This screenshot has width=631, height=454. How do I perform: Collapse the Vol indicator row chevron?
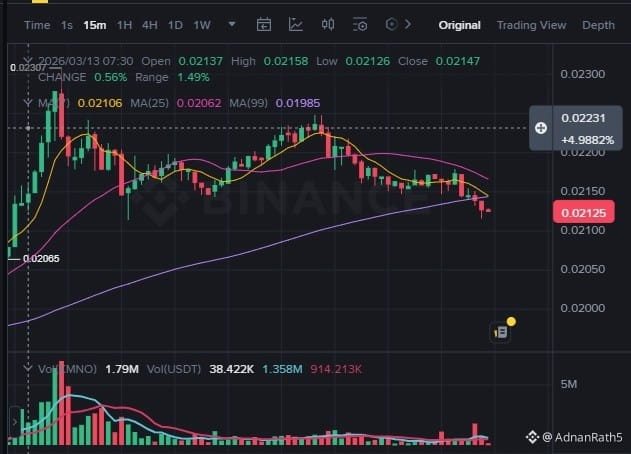pyautogui.click(x=28, y=368)
